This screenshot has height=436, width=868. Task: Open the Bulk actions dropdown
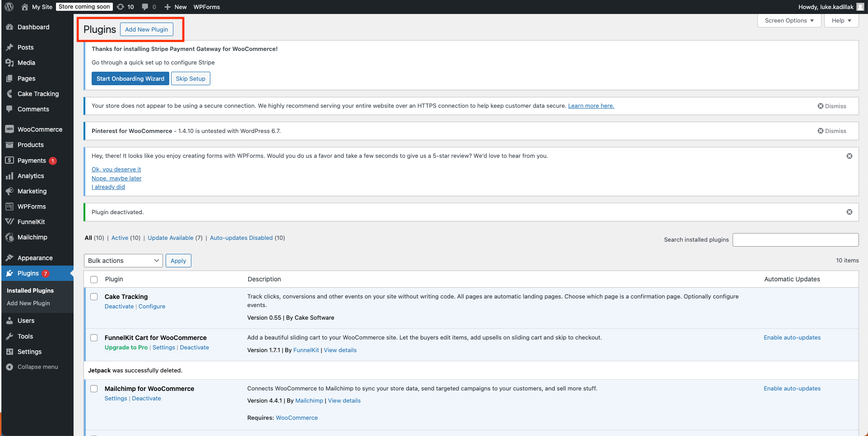(123, 261)
